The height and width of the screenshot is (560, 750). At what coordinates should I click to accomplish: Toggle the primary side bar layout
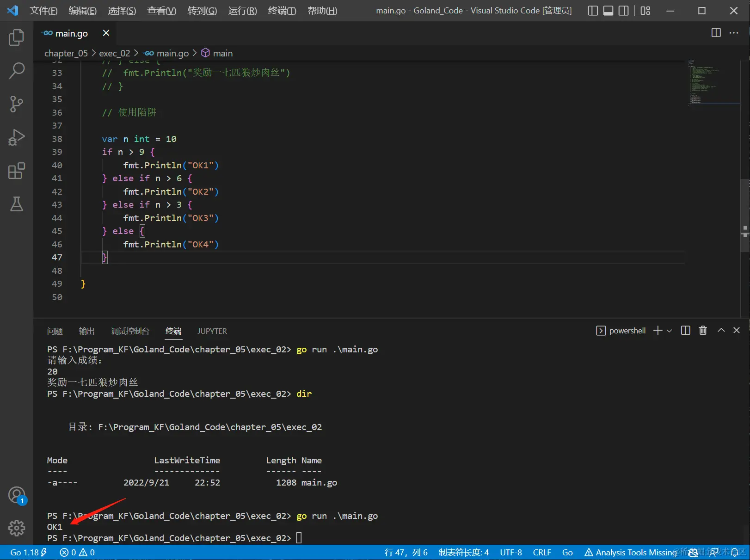coord(593,10)
